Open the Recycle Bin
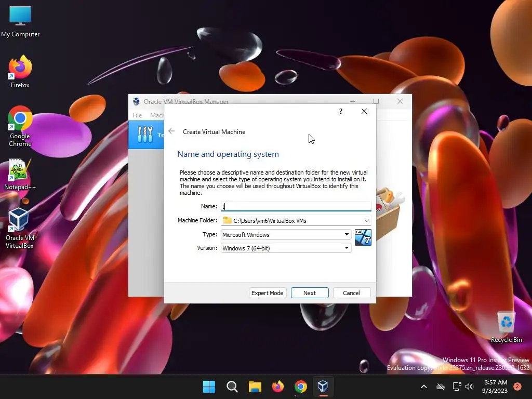 506,327
